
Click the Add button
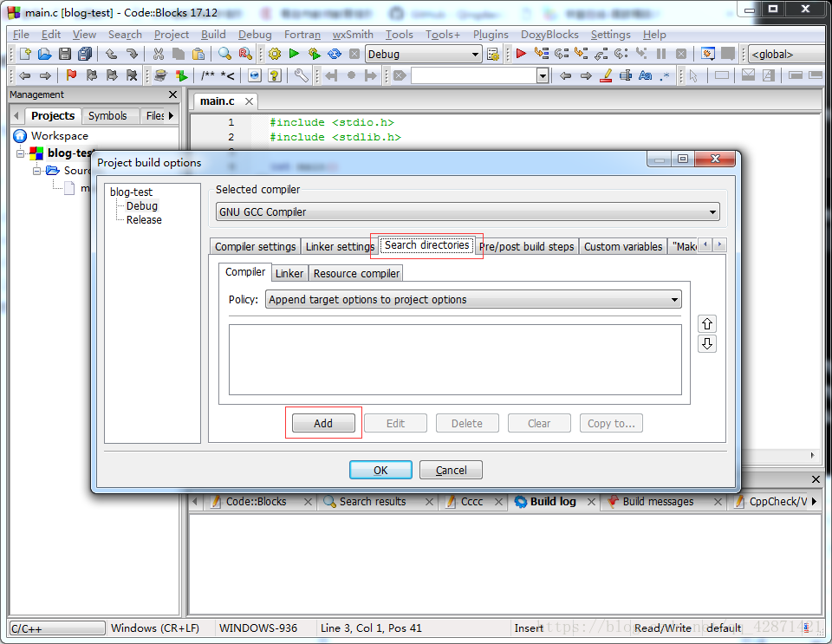point(323,423)
